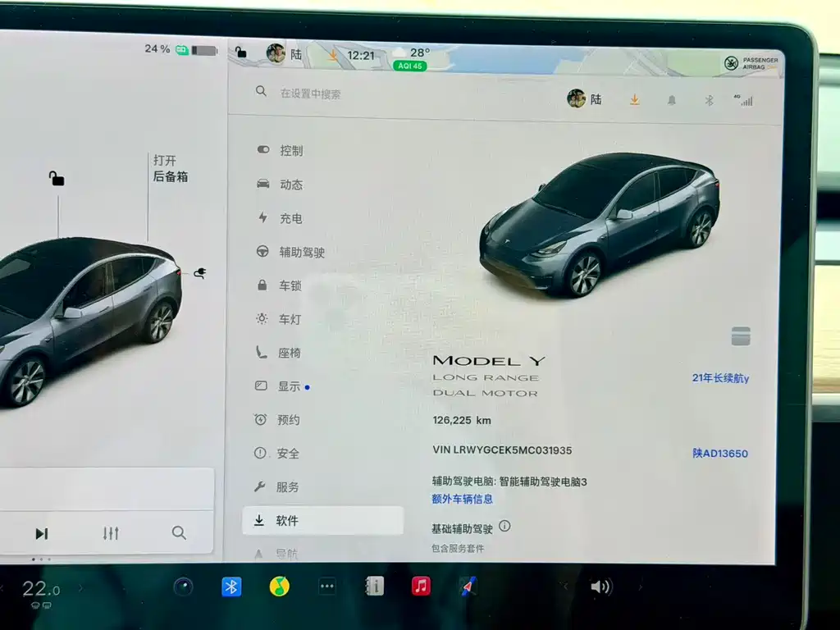Tap the 28° temperature reading
This screenshot has width=840, height=630.
pyautogui.click(x=419, y=52)
